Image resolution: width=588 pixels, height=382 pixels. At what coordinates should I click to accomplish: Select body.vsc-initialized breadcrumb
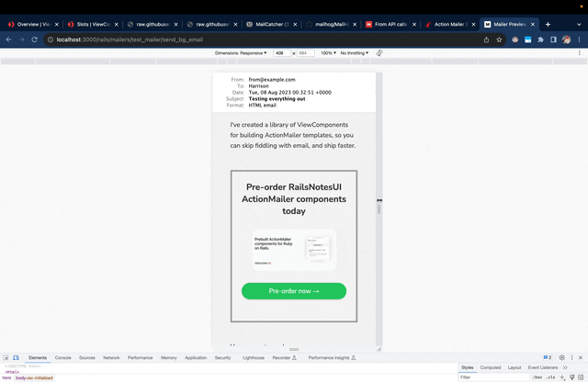34,378
